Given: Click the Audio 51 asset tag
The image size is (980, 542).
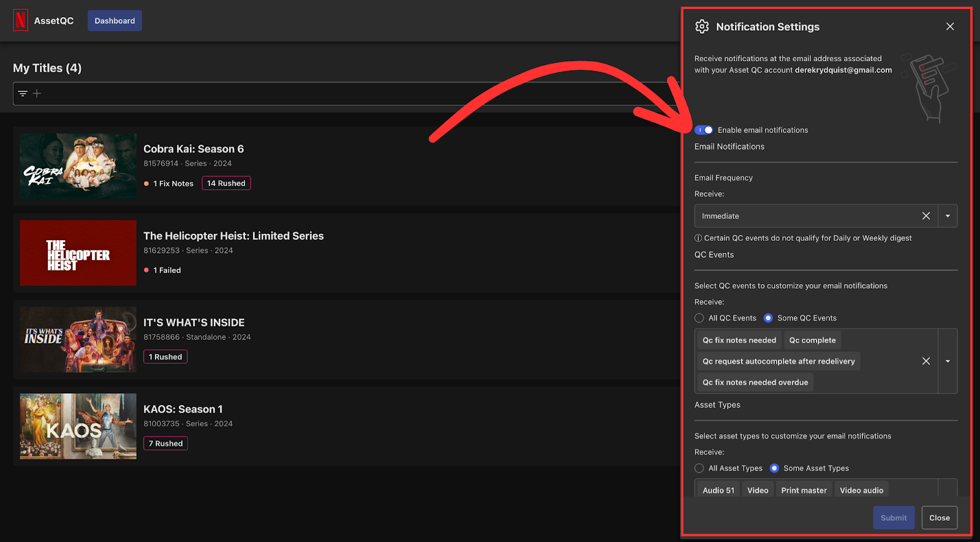Looking at the screenshot, I should [x=718, y=490].
